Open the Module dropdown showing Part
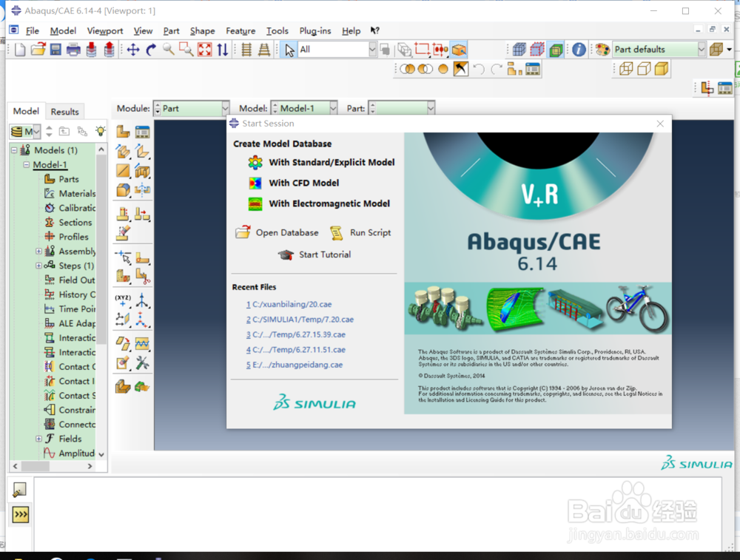740x560 pixels. coord(191,107)
